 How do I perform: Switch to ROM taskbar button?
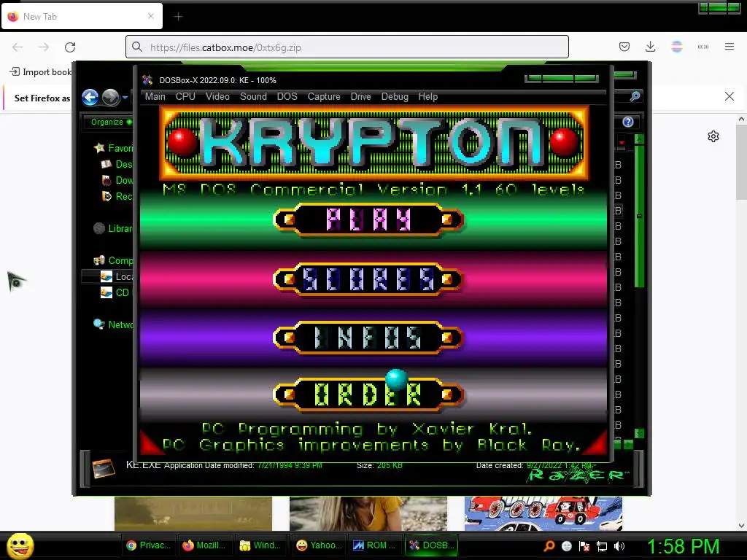[x=375, y=545]
